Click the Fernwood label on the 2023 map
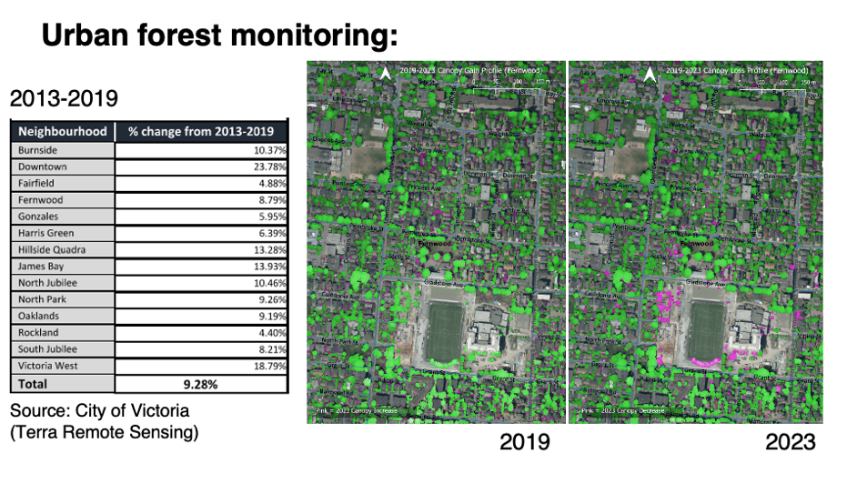Image resolution: width=857 pixels, height=504 pixels. [696, 244]
